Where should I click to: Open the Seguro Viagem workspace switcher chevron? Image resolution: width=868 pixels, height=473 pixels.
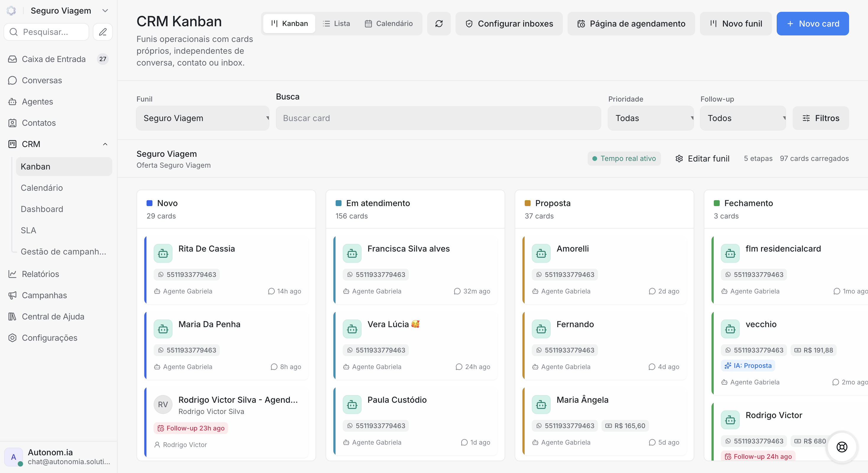(x=105, y=11)
